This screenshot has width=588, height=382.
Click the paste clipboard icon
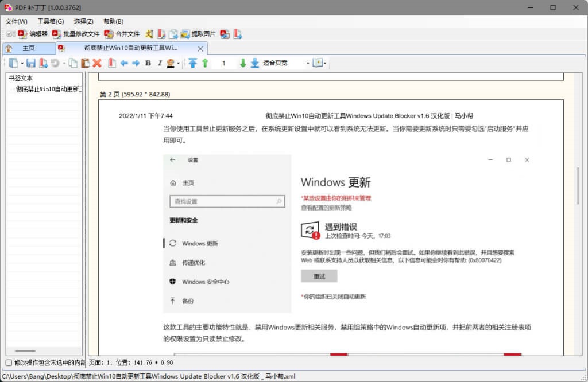tap(85, 63)
